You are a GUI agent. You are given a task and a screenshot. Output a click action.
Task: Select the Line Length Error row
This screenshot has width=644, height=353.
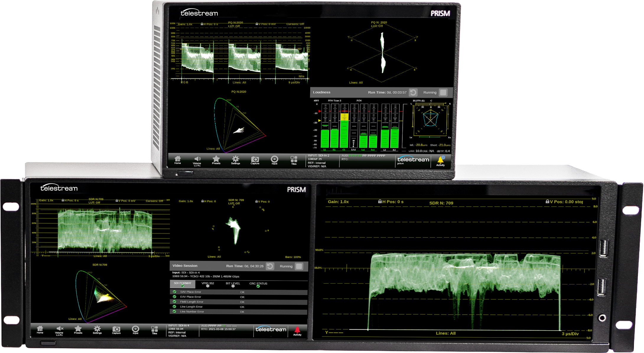coord(239,307)
